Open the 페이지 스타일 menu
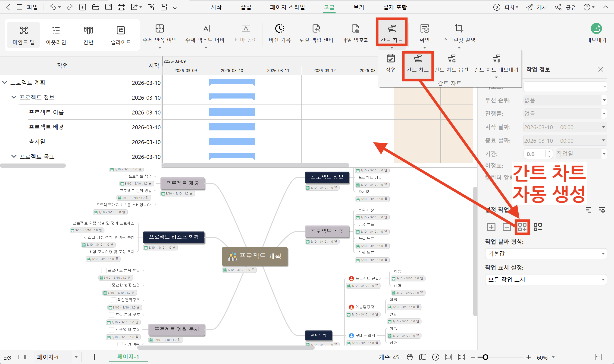614x364 pixels. [287, 7]
